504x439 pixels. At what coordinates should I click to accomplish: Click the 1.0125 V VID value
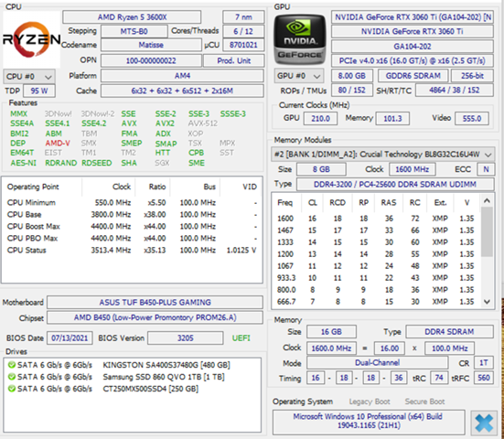click(241, 251)
